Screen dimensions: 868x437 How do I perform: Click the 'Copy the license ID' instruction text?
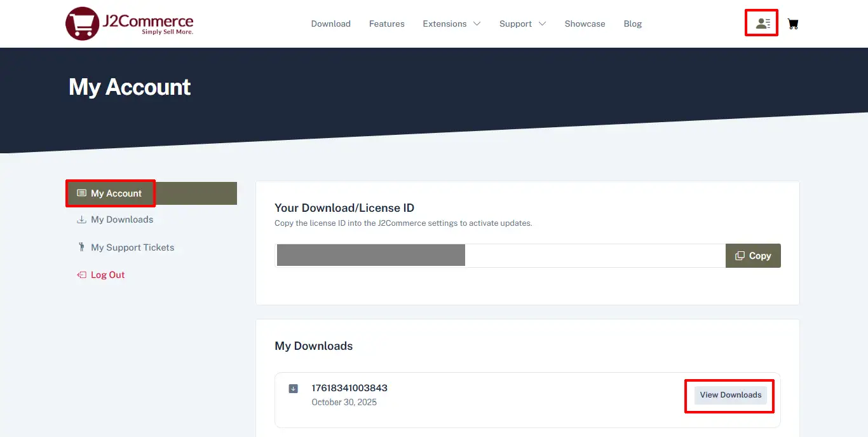(403, 223)
